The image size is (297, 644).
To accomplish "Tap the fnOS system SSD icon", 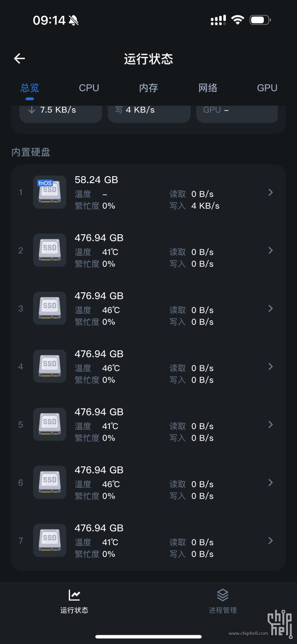I will [x=50, y=192].
